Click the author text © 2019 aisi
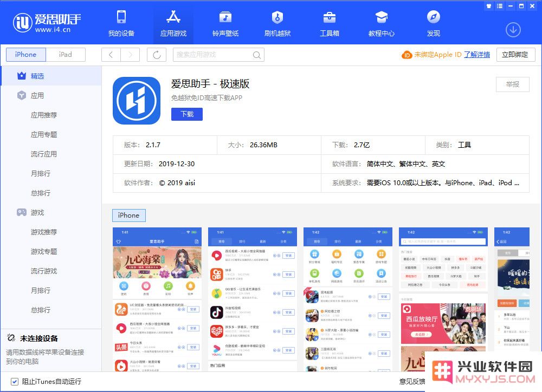Screen dimensions: 542x392 click(177, 183)
